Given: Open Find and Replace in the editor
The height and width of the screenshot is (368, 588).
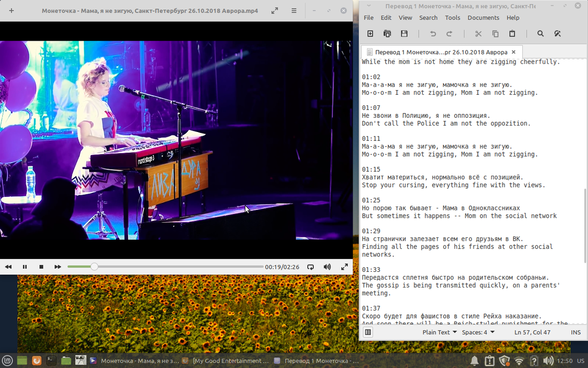Looking at the screenshot, I should tap(557, 34).
